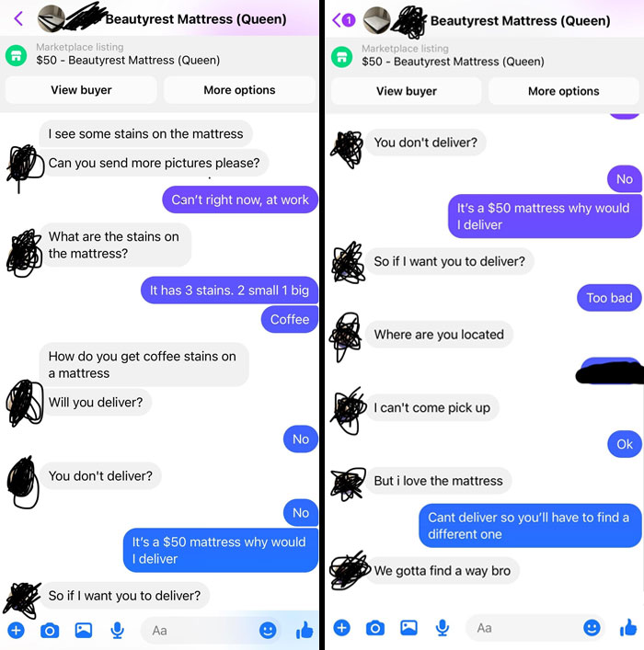The height and width of the screenshot is (650, 644).
Task: Open mattress listing thumbnail in right header
Action: (x=377, y=19)
